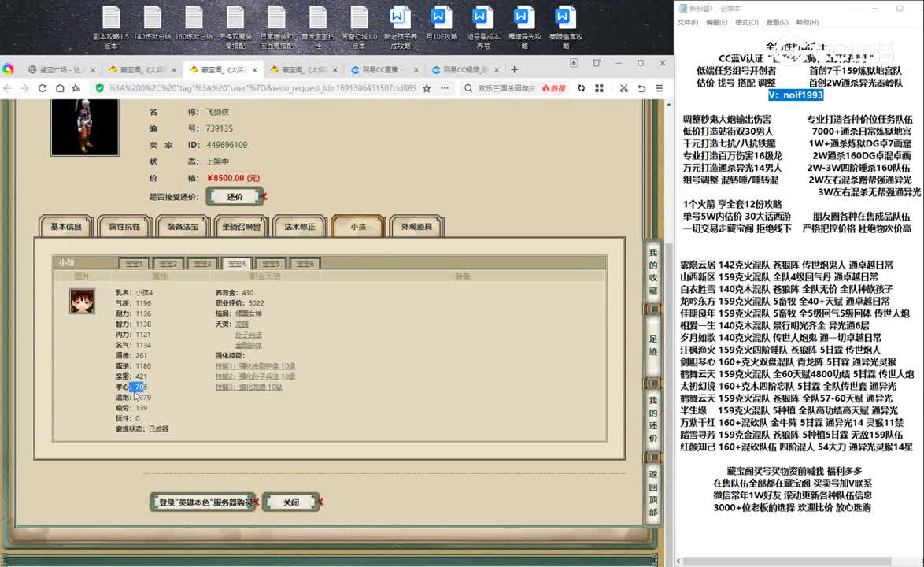Screen dimensions: 924x567
Task: Go to browser home page
Action: [60, 88]
